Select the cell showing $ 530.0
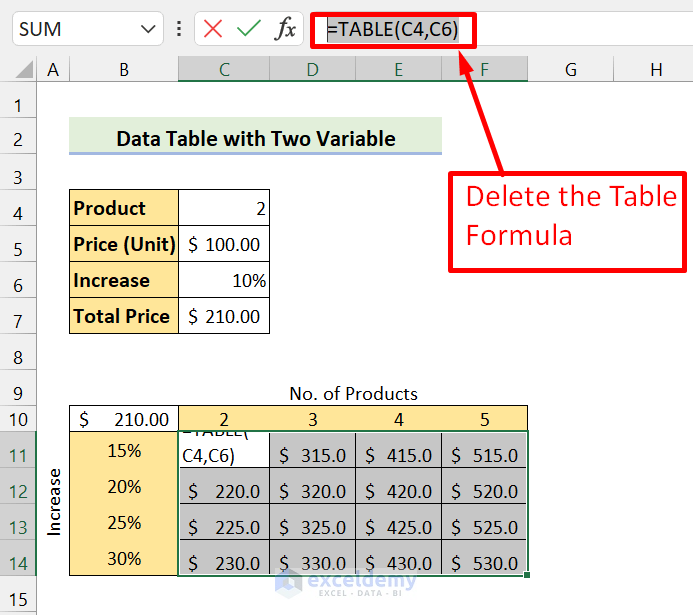Screen dimensions: 693x615 point(485,563)
